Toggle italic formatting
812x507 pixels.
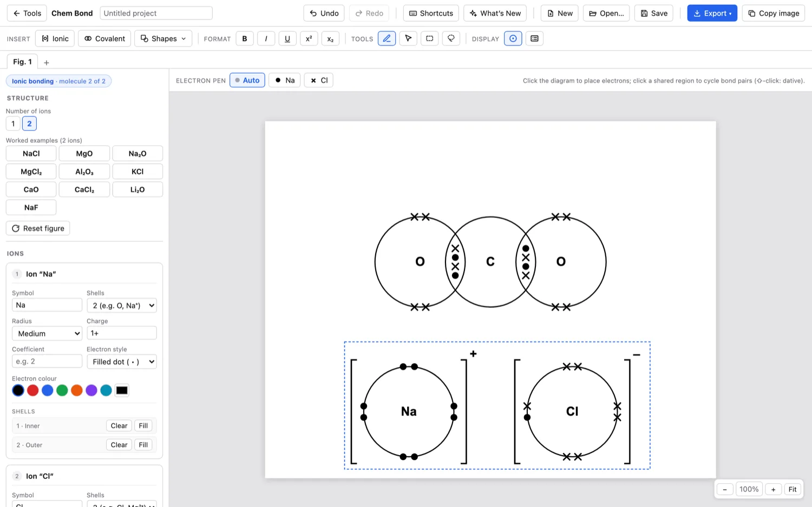[x=266, y=38]
